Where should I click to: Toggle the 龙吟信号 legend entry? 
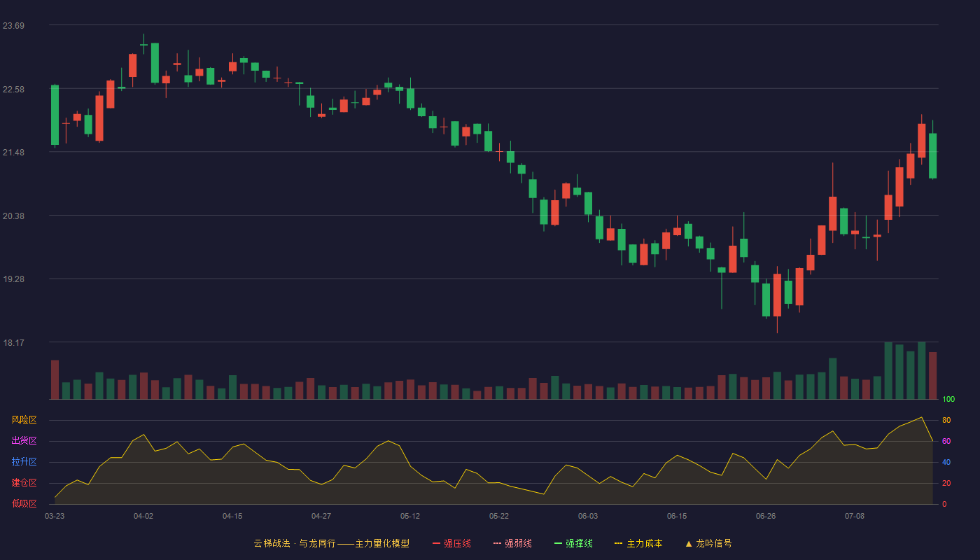click(708, 543)
